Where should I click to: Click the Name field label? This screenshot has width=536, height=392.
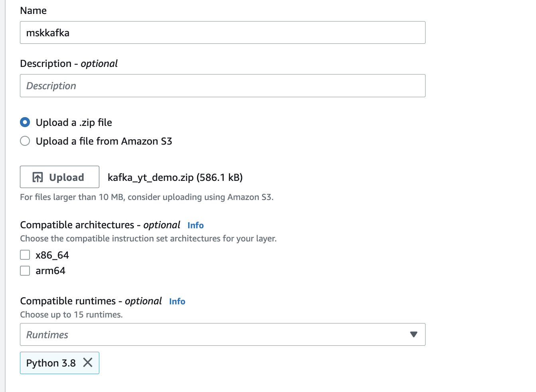pyautogui.click(x=33, y=11)
